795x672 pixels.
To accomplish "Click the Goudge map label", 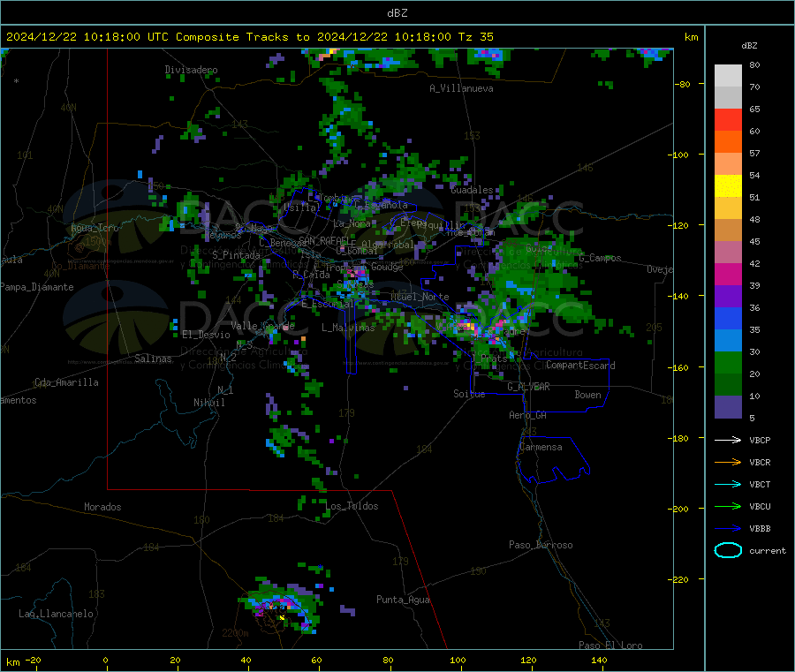I will (x=387, y=267).
